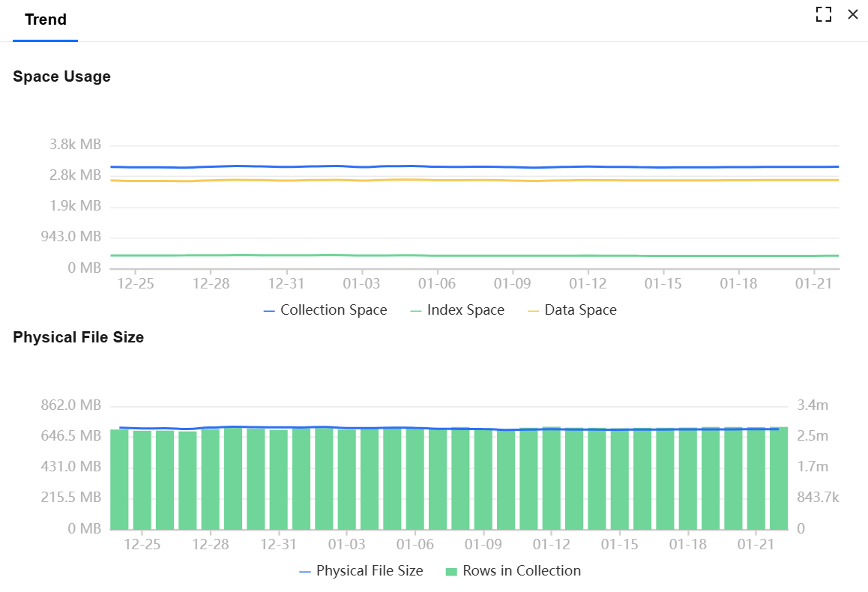Click the blue Collection Space line in chart
The height and width of the screenshot is (592, 868).
475,166
